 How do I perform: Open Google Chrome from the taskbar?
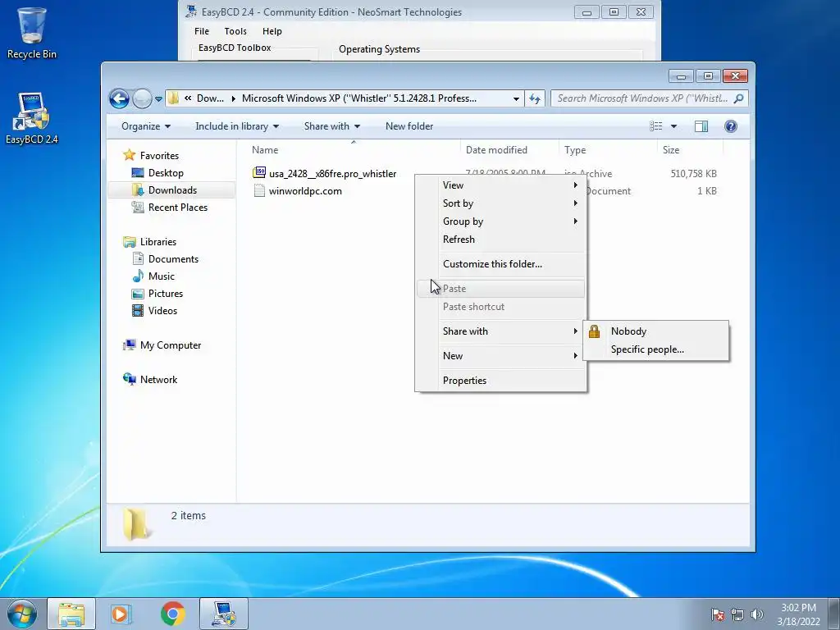[172, 614]
